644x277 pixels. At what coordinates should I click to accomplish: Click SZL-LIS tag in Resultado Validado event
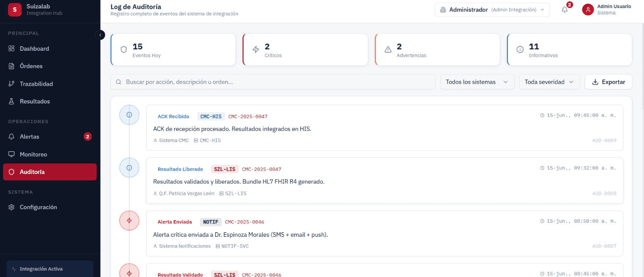coord(225,275)
